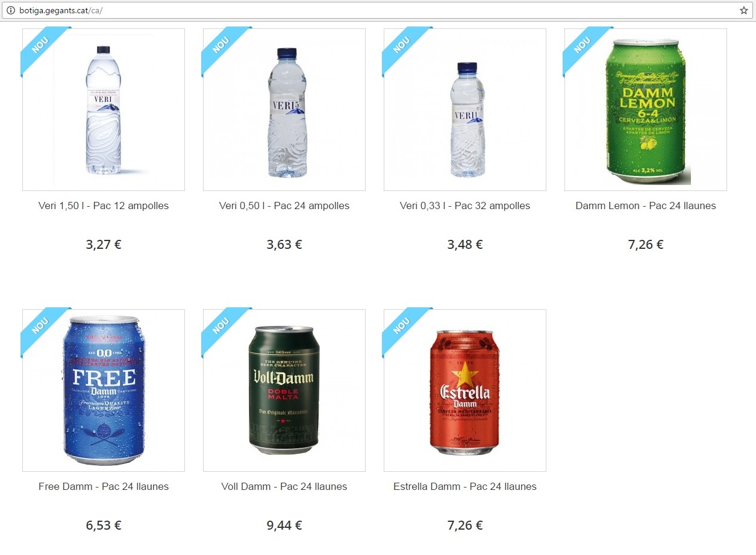756x555 pixels.
Task: Open the Estrella Damm can image
Action: click(x=465, y=390)
